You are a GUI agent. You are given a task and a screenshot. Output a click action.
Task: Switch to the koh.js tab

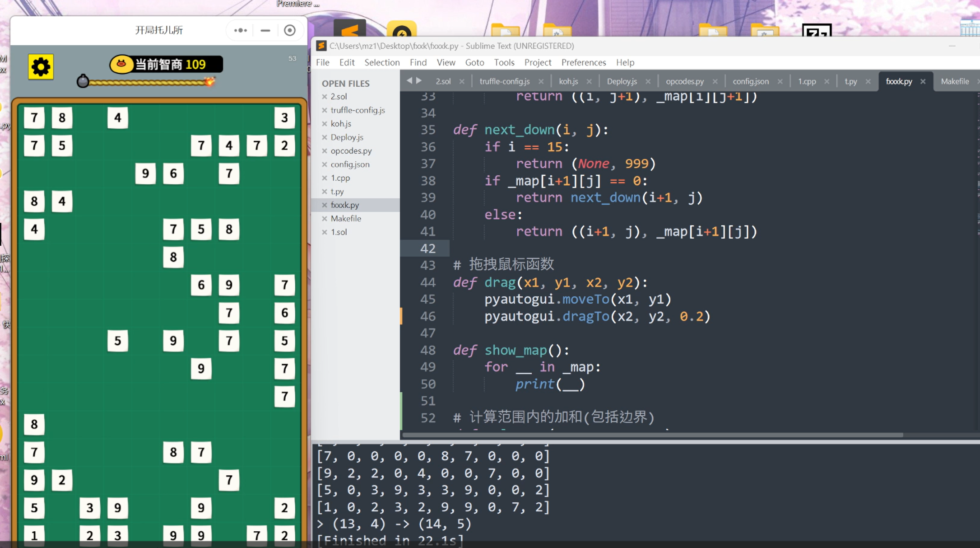[568, 81]
